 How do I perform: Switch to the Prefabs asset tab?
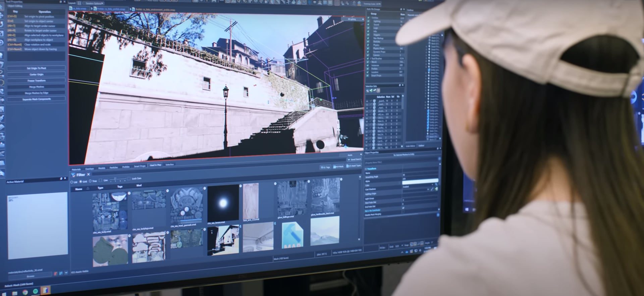(x=126, y=167)
